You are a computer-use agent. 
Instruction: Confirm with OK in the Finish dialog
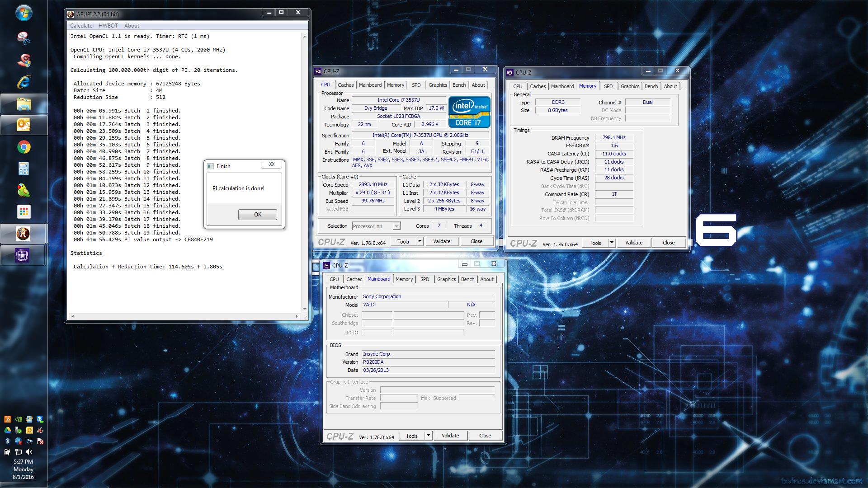pyautogui.click(x=258, y=215)
